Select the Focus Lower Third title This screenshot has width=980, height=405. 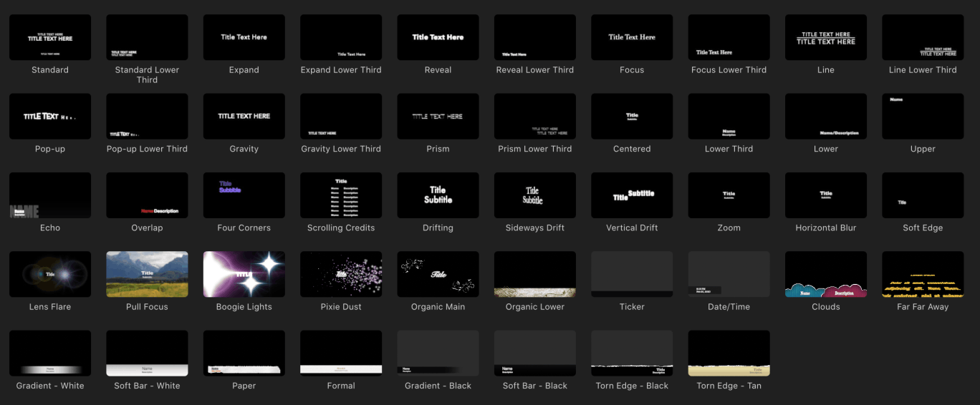tap(729, 37)
